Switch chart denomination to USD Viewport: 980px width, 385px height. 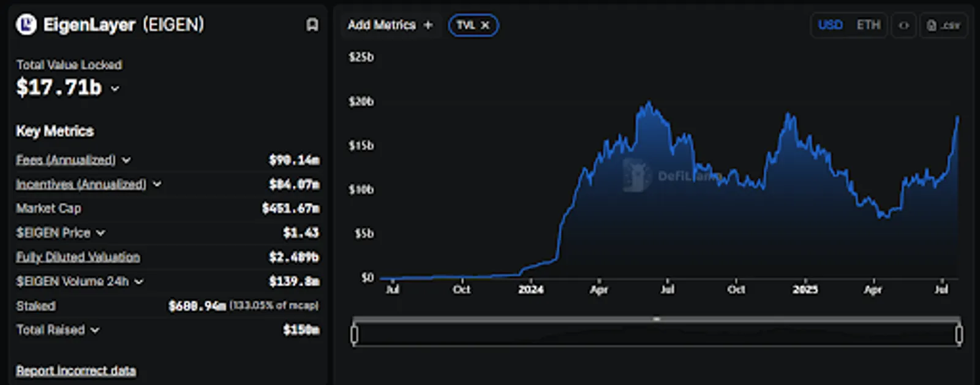(x=831, y=25)
